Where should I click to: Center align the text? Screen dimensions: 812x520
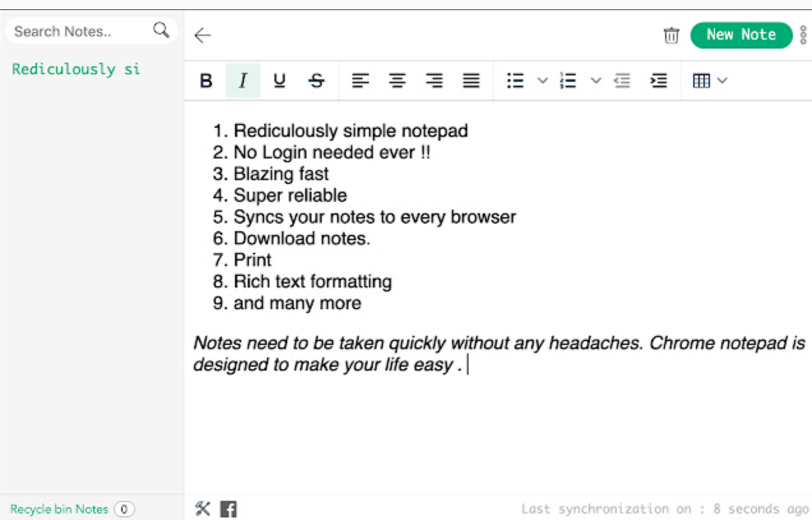click(398, 81)
